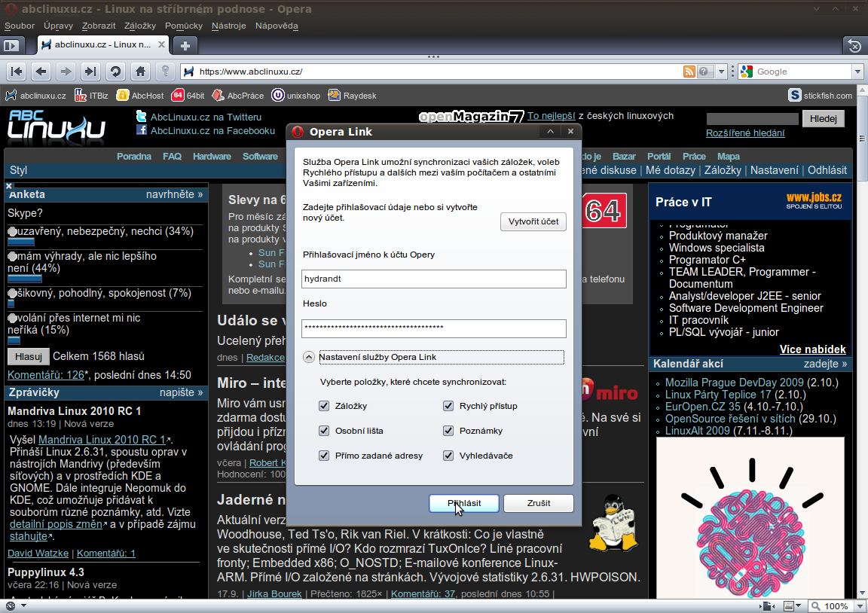Close the abclinuxu.cz tab
This screenshot has height=613, width=868.
pos(161,44)
